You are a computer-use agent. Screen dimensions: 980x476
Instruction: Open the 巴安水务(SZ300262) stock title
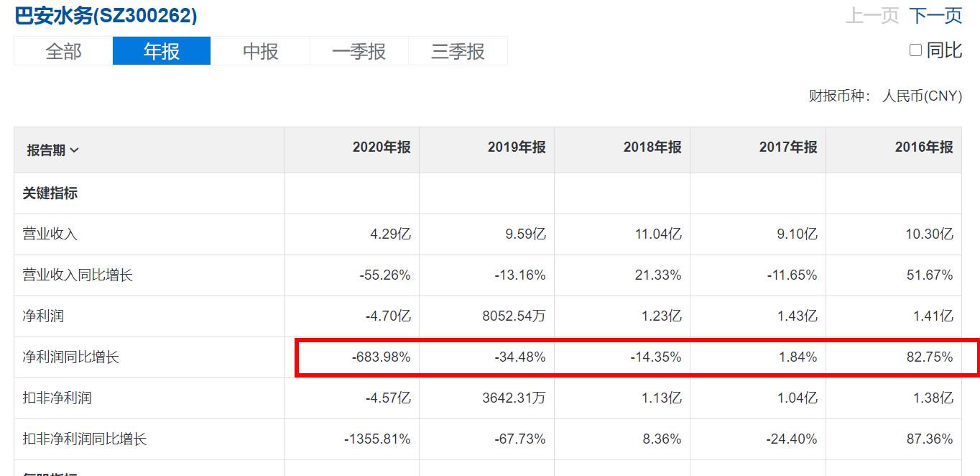[106, 16]
